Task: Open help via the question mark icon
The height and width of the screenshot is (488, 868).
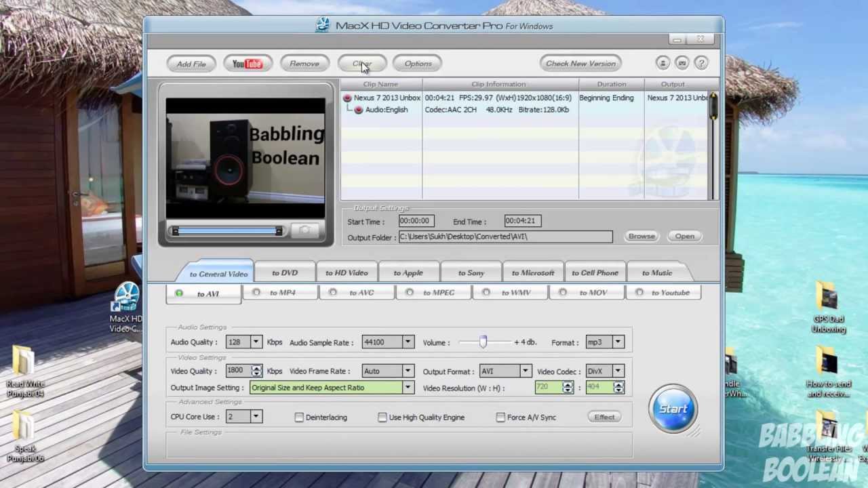Action: tap(701, 63)
